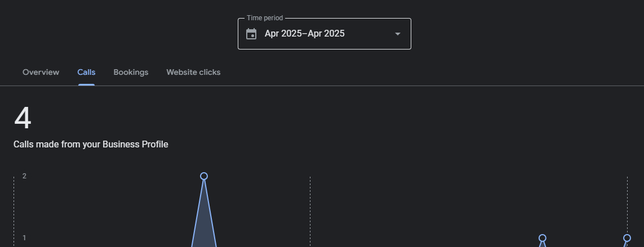Click the 'Time period' field label
Viewport: 644px width, 247px height.
point(265,18)
